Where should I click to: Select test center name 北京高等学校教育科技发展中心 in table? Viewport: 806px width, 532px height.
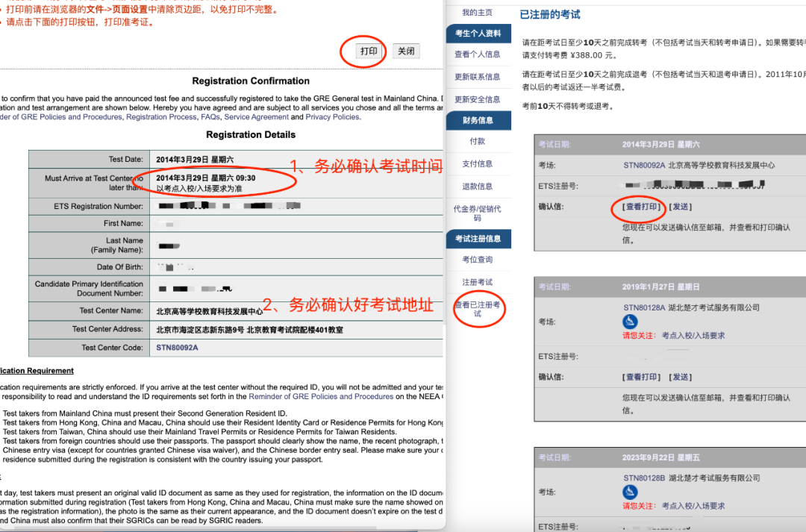tap(209, 311)
